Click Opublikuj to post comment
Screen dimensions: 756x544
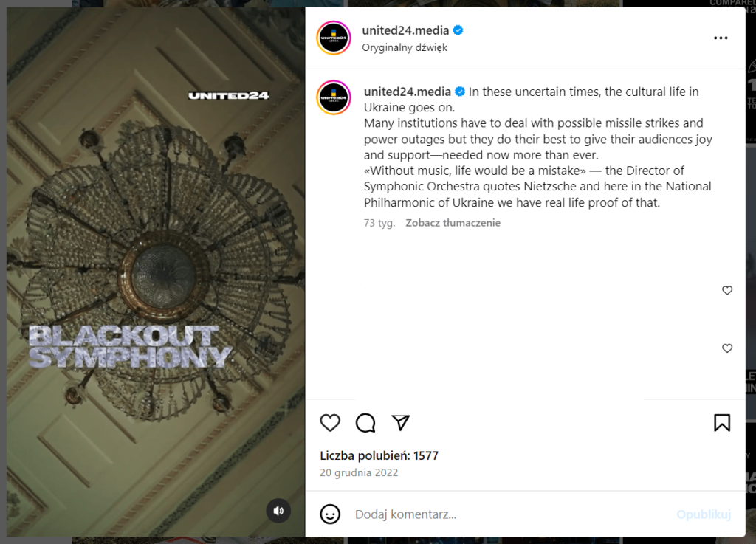704,514
